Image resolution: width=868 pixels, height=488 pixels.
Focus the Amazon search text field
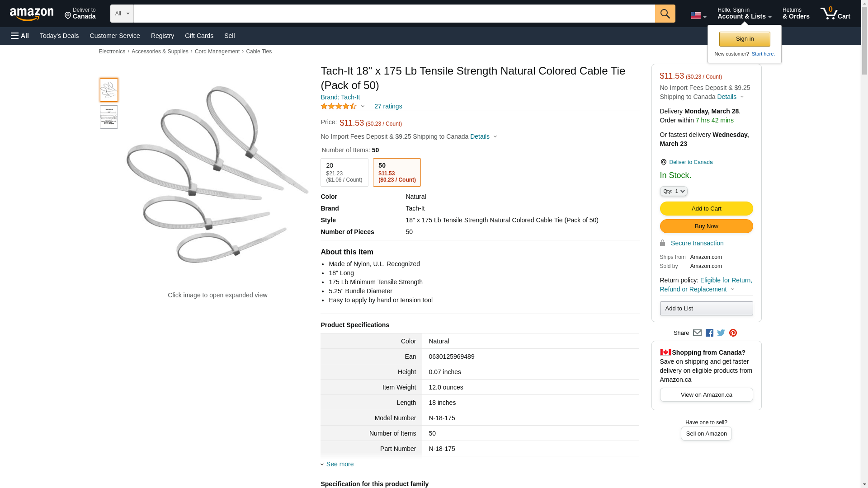(394, 14)
